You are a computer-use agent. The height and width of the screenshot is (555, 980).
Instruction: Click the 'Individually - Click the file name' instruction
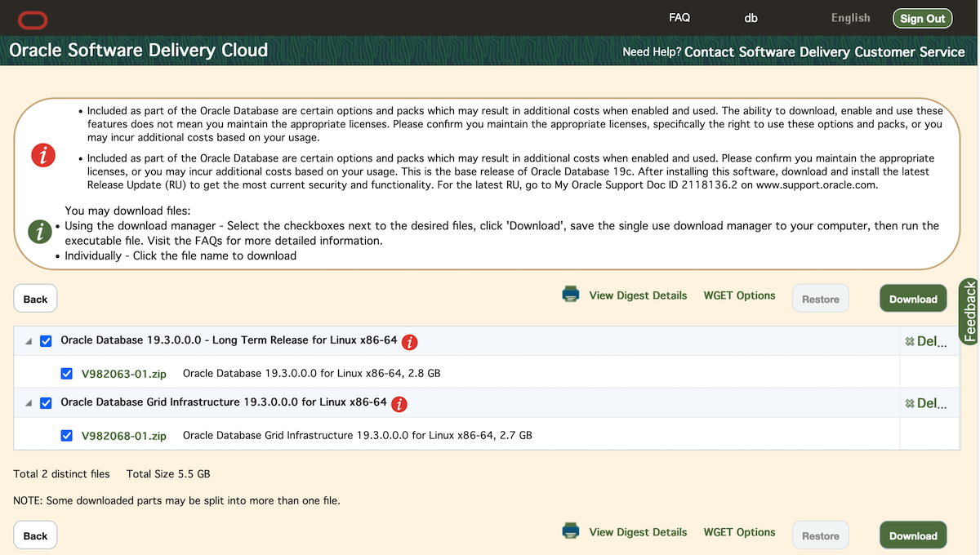tap(180, 255)
